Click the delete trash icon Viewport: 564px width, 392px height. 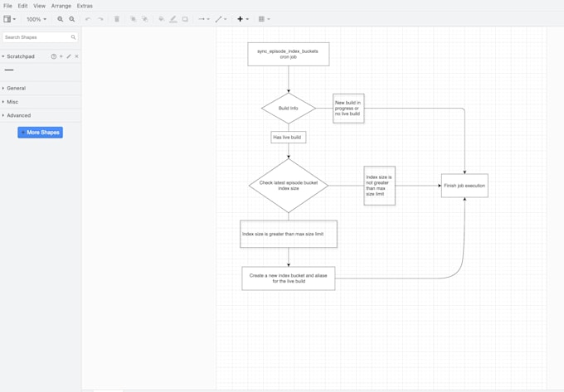(x=117, y=19)
